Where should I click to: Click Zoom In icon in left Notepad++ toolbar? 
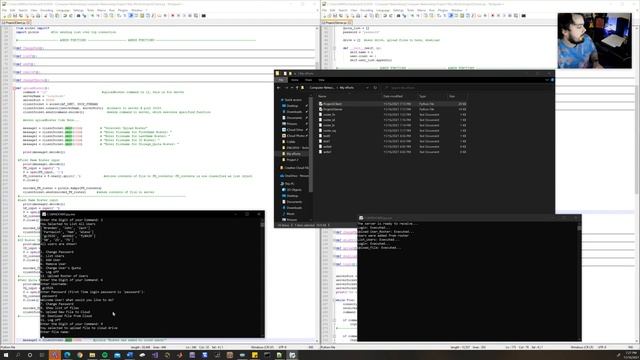coord(92,16)
